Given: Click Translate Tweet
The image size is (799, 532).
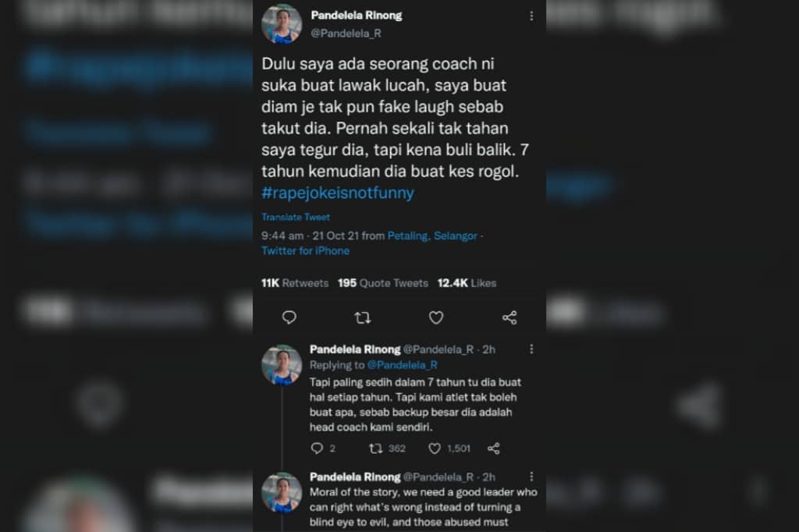Looking at the screenshot, I should point(296,217).
